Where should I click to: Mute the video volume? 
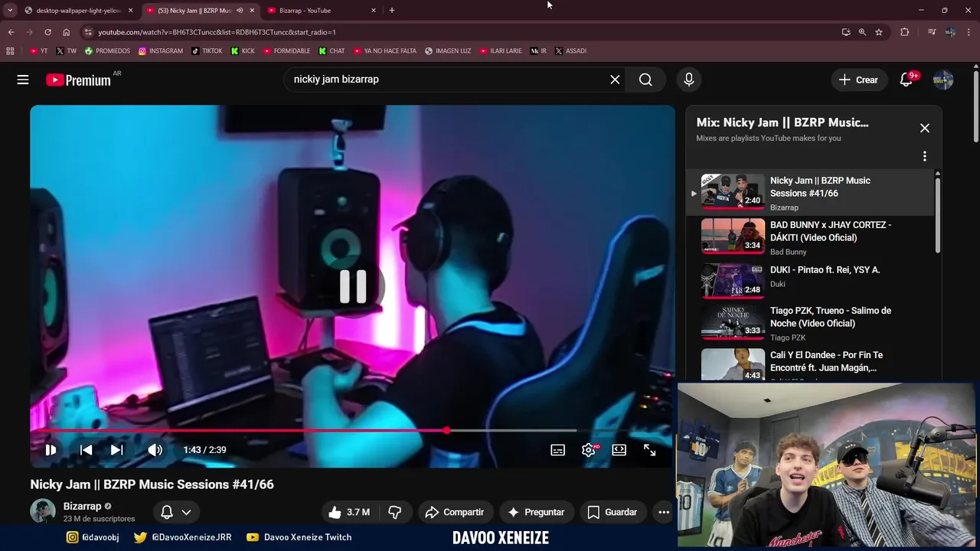pyautogui.click(x=155, y=450)
